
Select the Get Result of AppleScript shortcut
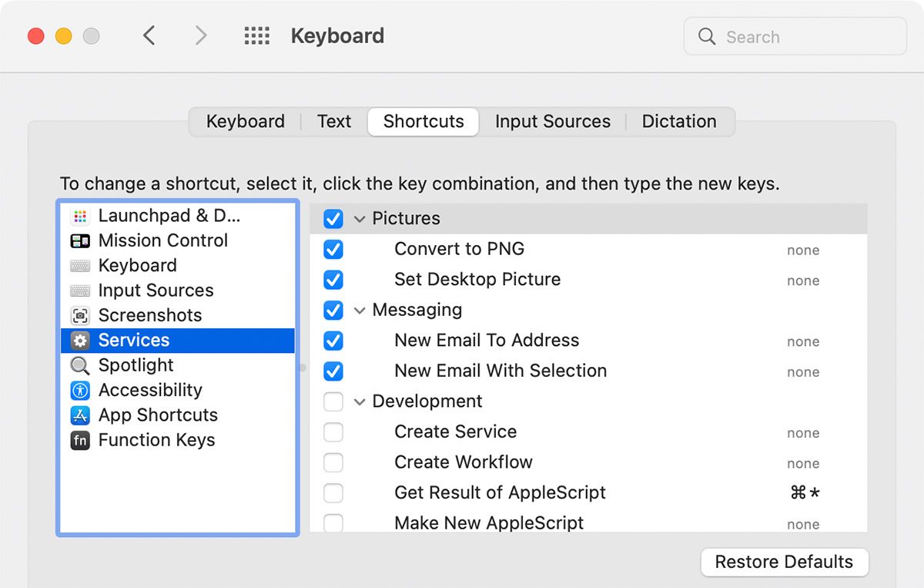click(500, 492)
